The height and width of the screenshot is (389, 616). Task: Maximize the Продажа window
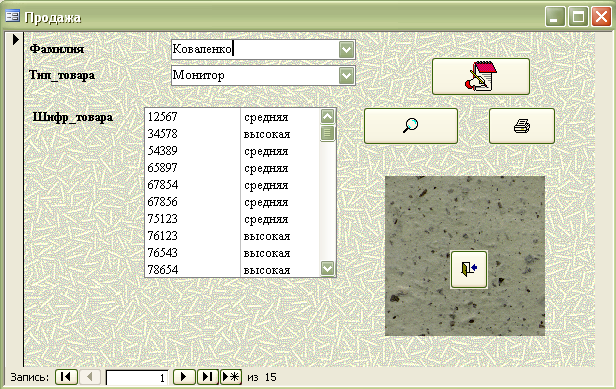pos(578,17)
